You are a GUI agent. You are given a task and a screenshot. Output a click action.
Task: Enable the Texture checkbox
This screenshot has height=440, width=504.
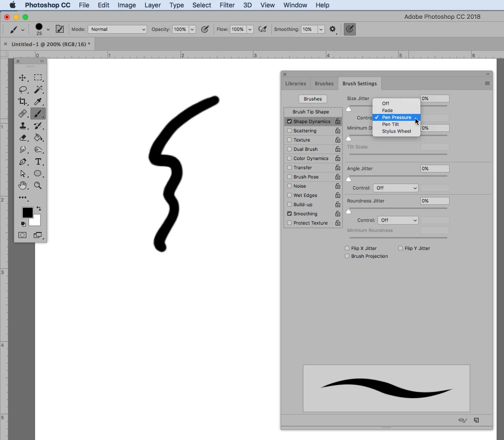coord(289,140)
